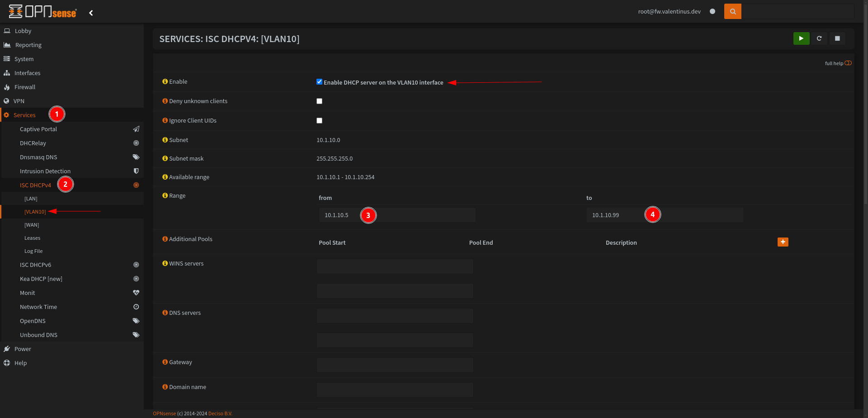Image resolution: width=868 pixels, height=418 pixels.
Task: Click the Range from field 10.1.10.5
Action: click(397, 215)
